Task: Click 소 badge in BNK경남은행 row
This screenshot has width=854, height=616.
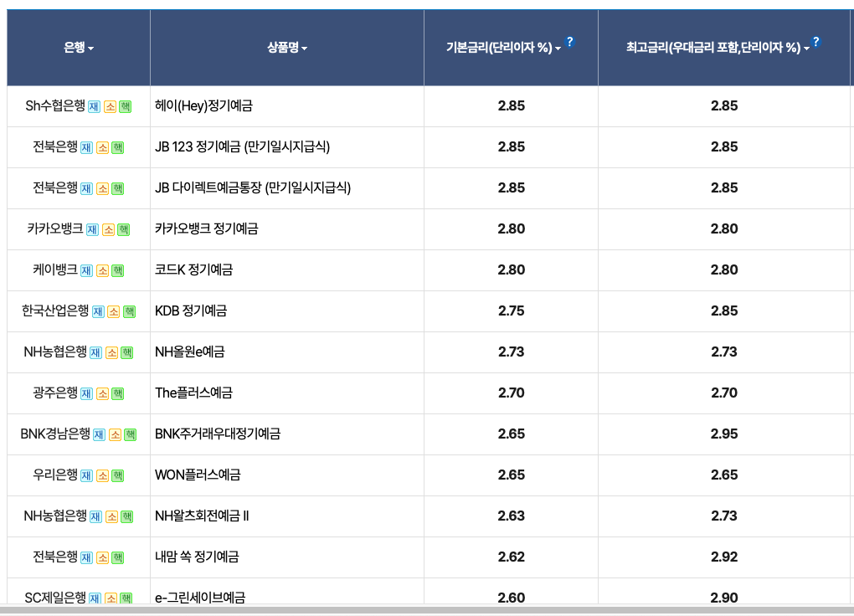Action: point(115,434)
